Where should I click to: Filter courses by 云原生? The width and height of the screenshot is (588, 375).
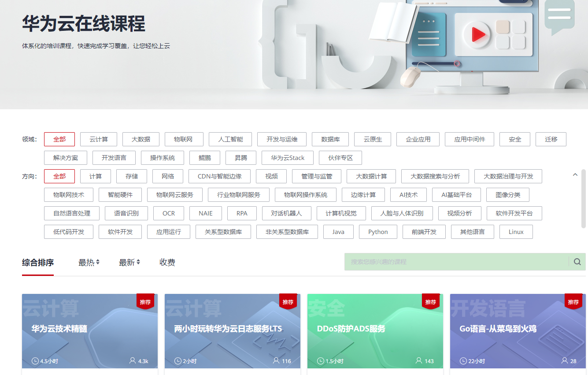click(x=373, y=139)
